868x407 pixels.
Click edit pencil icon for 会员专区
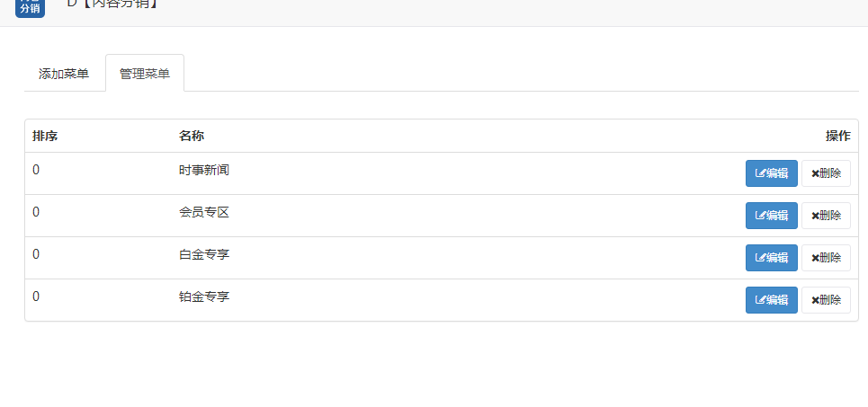761,216
